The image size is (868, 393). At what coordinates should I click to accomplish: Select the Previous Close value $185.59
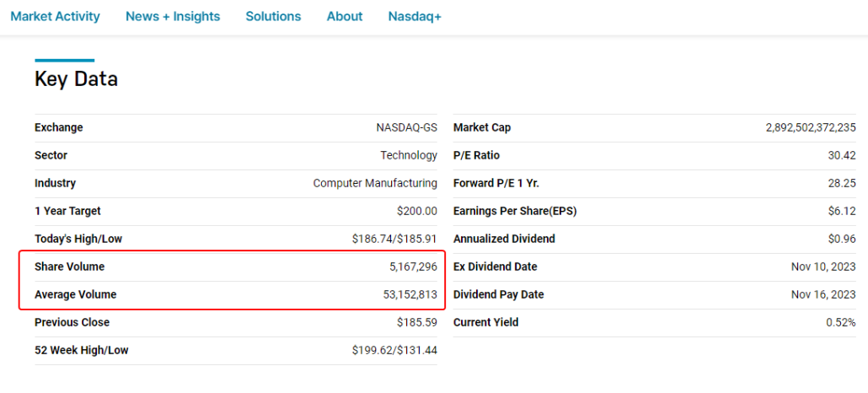(417, 322)
